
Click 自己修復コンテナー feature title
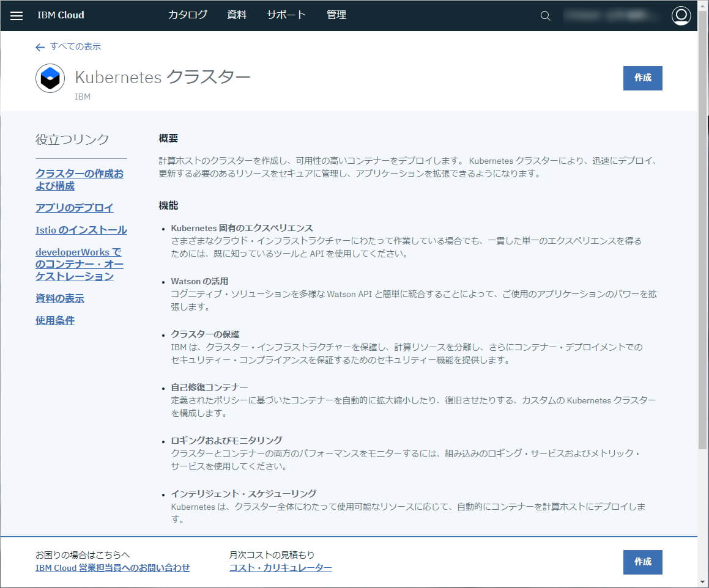[209, 388]
